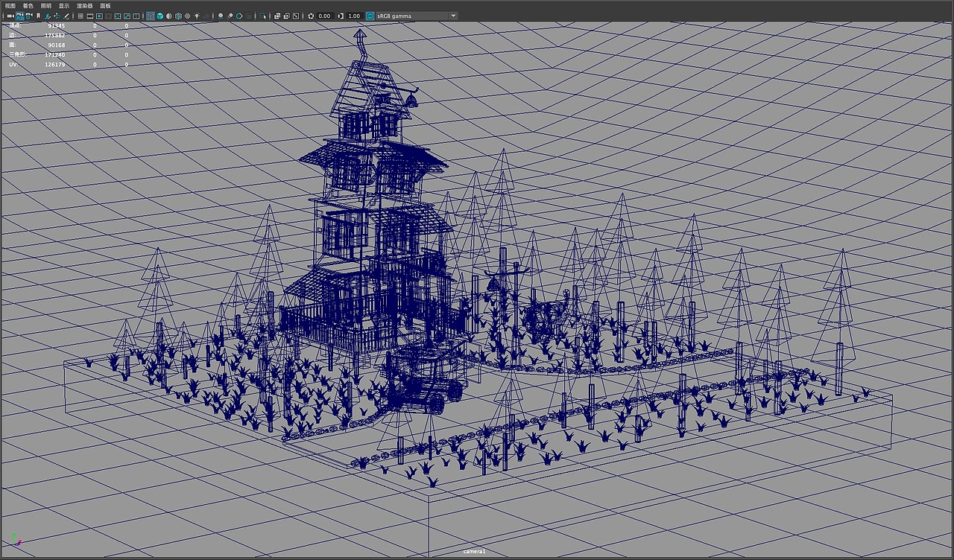Open the 渲染器 (Renderer) menu
Viewport: 954px width, 560px height.
click(x=84, y=5)
